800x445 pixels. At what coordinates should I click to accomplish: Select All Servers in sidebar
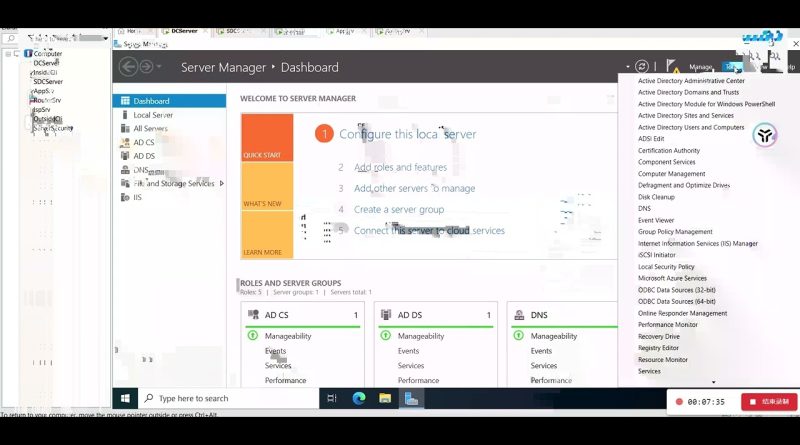151,129
